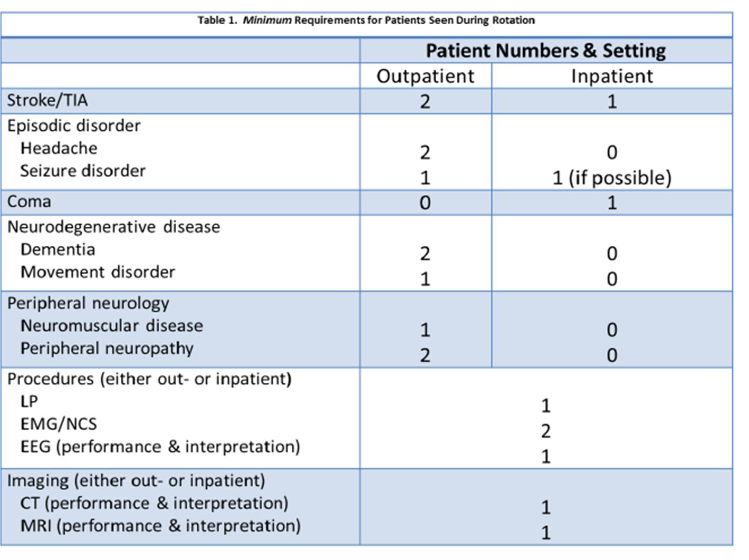Select the 'Stroke/TIA' row label
Viewport: 749px width, 560px height.
(x=47, y=100)
